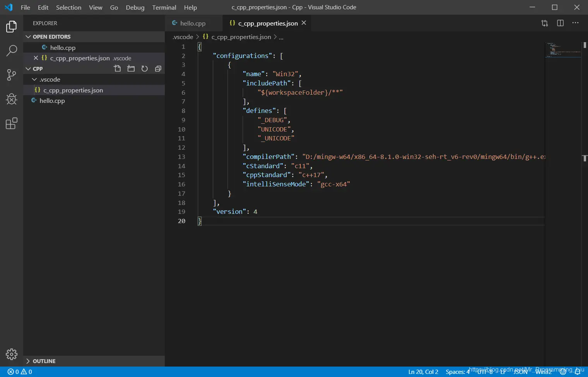Click the "defines" key in the editor
Viewport: 588px width, 377px height.
point(259,111)
